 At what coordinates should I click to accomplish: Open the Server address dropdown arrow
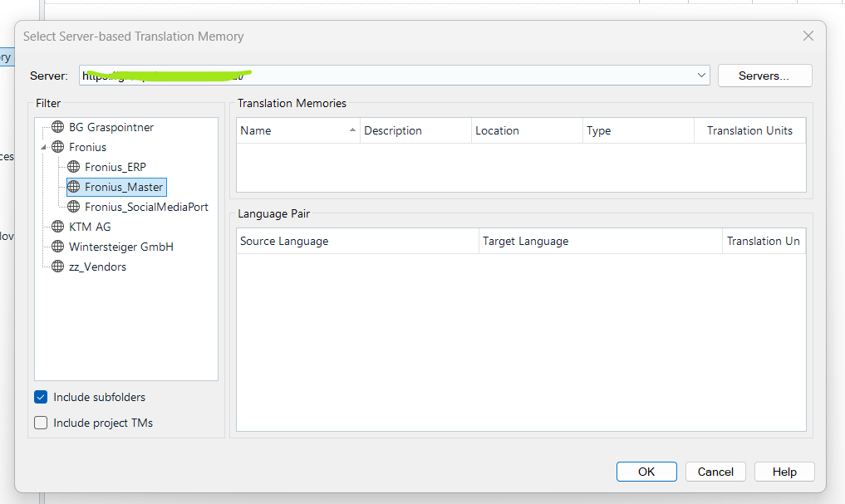[x=701, y=76]
